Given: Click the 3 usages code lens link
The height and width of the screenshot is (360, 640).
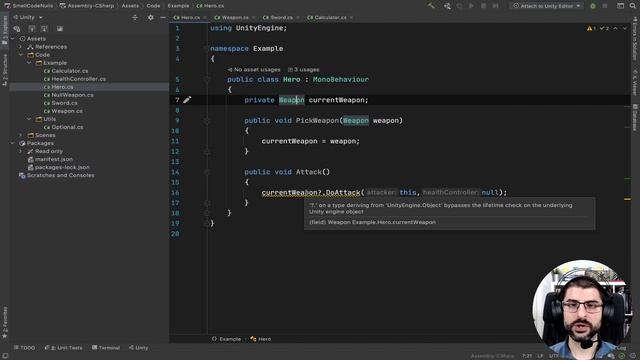Looking at the screenshot, I should [304, 70].
